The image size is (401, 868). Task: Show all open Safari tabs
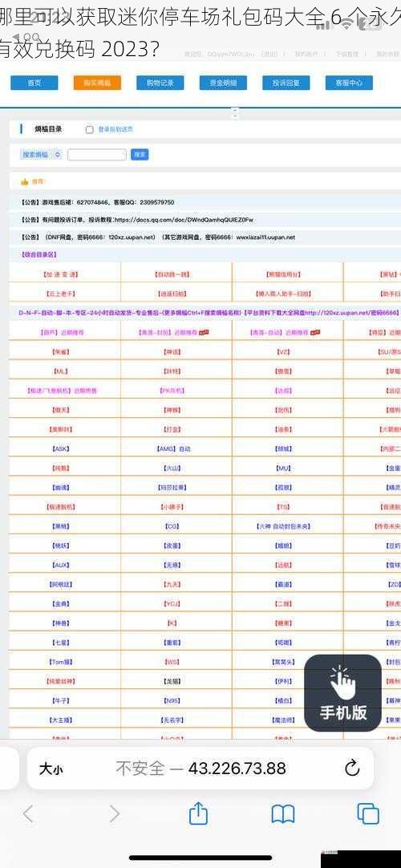tap(368, 813)
